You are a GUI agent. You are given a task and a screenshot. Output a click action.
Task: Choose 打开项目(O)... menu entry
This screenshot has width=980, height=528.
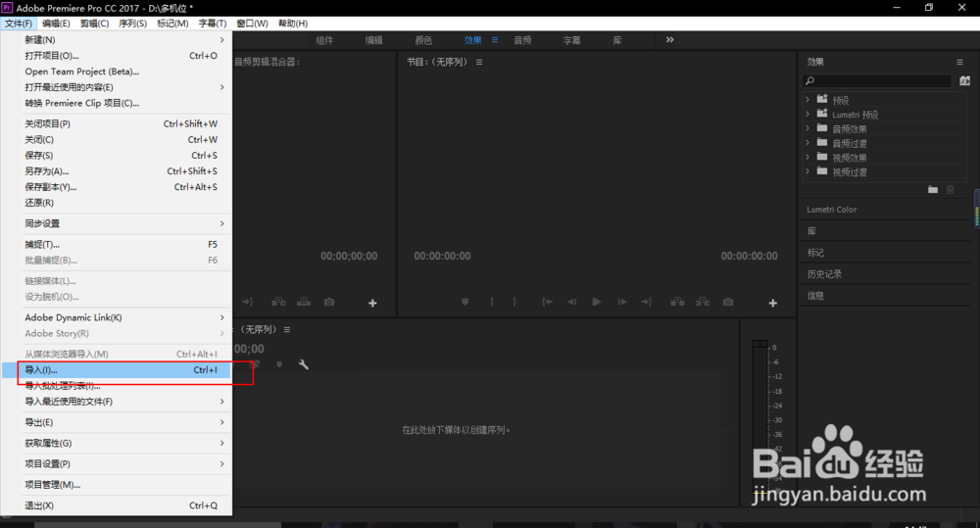coord(117,56)
